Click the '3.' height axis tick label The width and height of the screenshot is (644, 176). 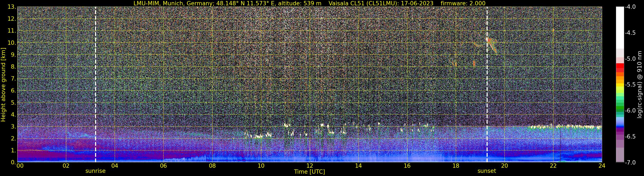pos(13,127)
